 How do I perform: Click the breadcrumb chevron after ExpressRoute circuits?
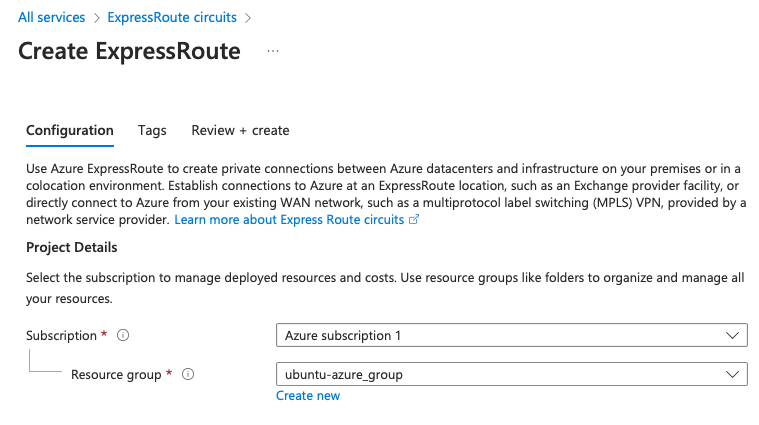click(248, 18)
